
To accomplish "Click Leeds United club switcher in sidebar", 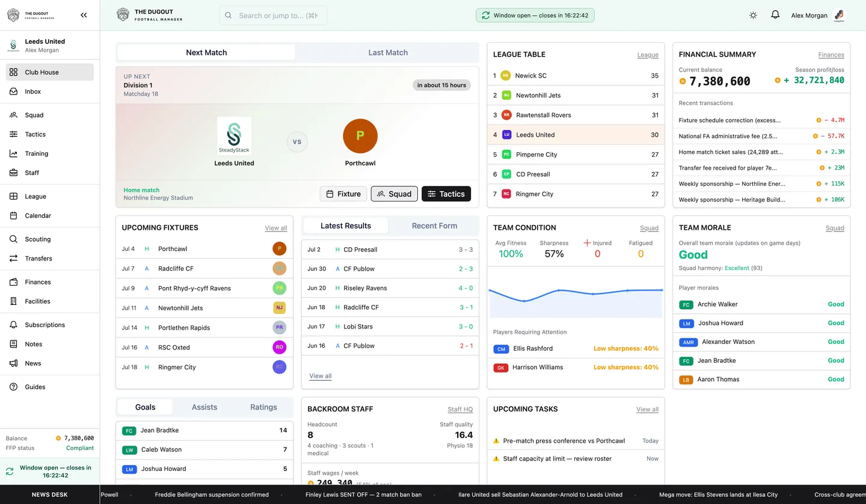I will [50, 46].
